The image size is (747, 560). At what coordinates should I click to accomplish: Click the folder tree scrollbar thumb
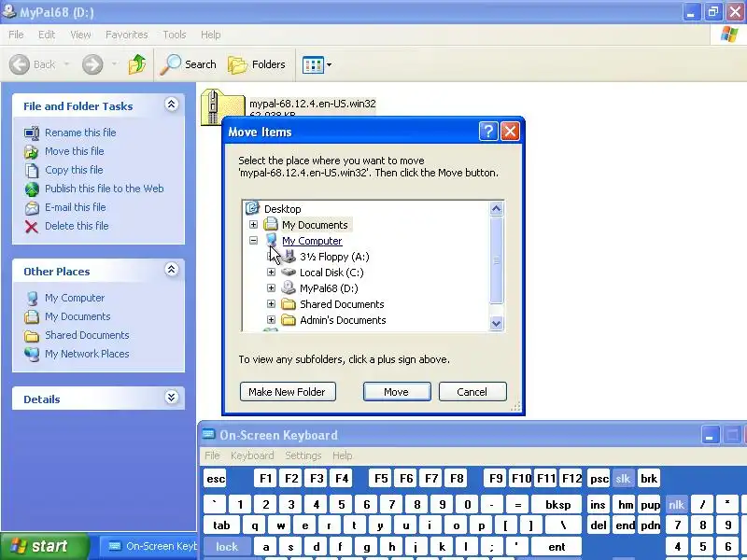496,260
